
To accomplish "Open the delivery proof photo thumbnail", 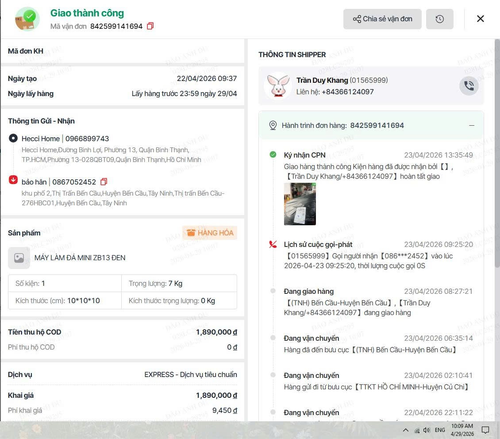I will pos(300,204).
